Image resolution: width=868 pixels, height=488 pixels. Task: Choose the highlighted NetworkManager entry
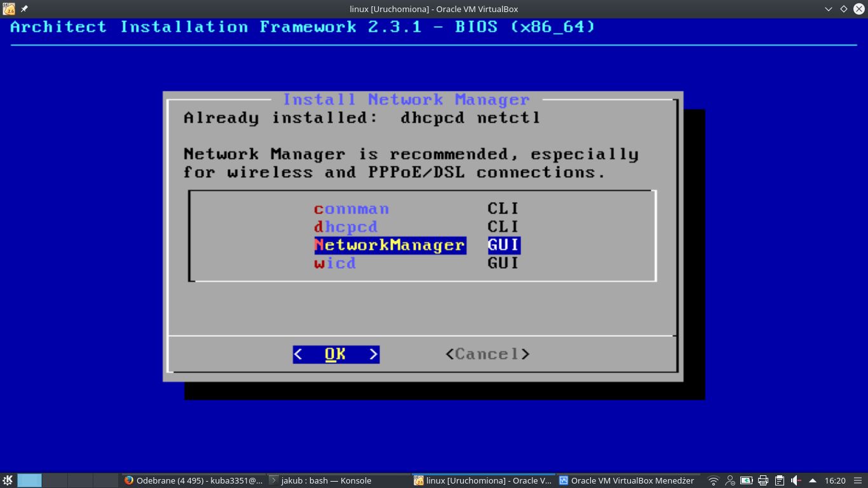[416, 245]
